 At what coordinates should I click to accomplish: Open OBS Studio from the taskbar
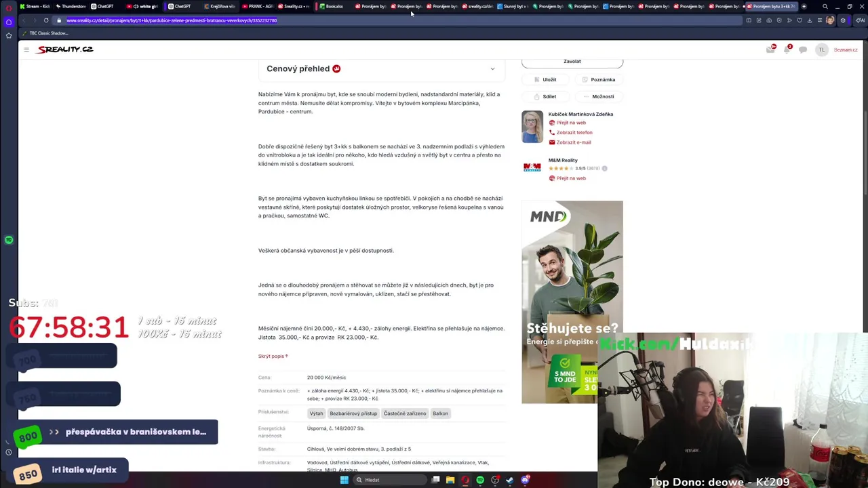pos(495,480)
